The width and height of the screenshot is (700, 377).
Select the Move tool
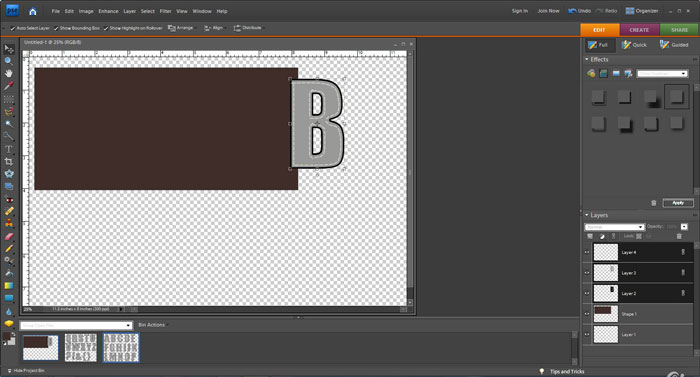[x=8, y=49]
